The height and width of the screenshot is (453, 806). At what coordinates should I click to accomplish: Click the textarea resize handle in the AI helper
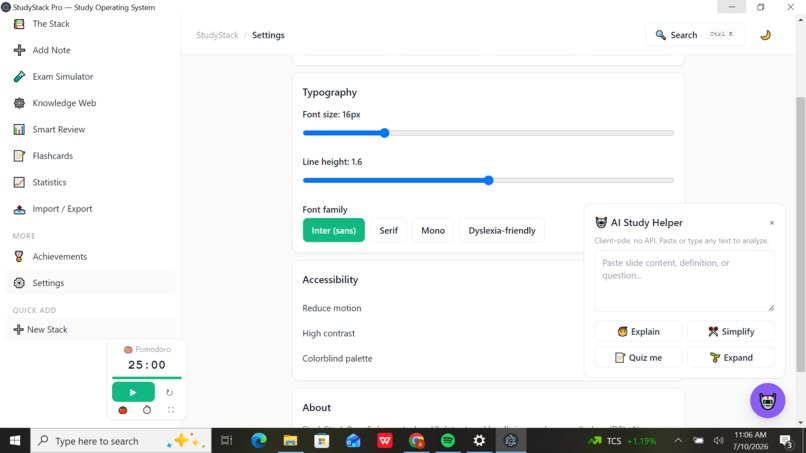(771, 307)
